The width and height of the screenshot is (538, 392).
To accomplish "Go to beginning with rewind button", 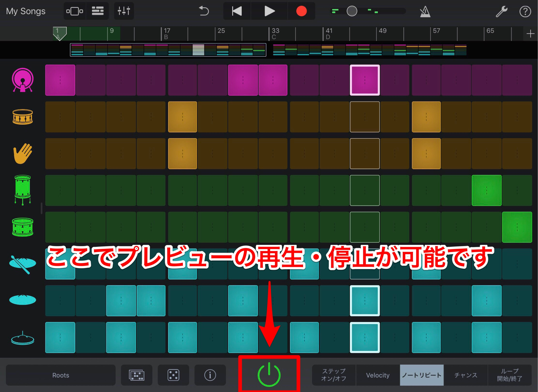I will [x=237, y=11].
